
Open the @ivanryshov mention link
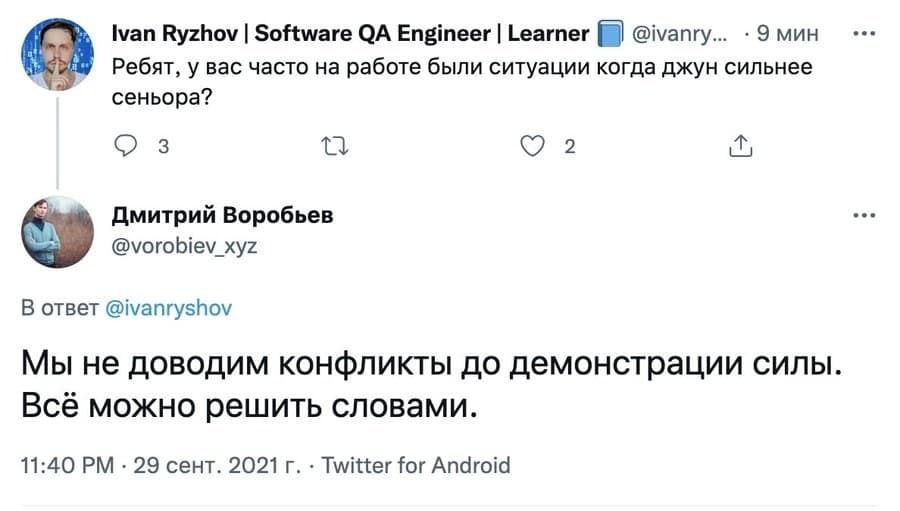click(168, 308)
